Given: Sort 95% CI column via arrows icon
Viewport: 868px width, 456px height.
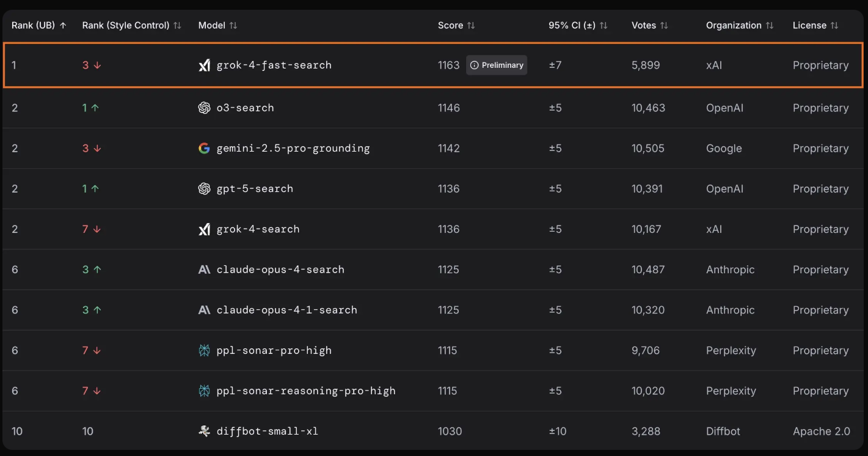Looking at the screenshot, I should 604,26.
